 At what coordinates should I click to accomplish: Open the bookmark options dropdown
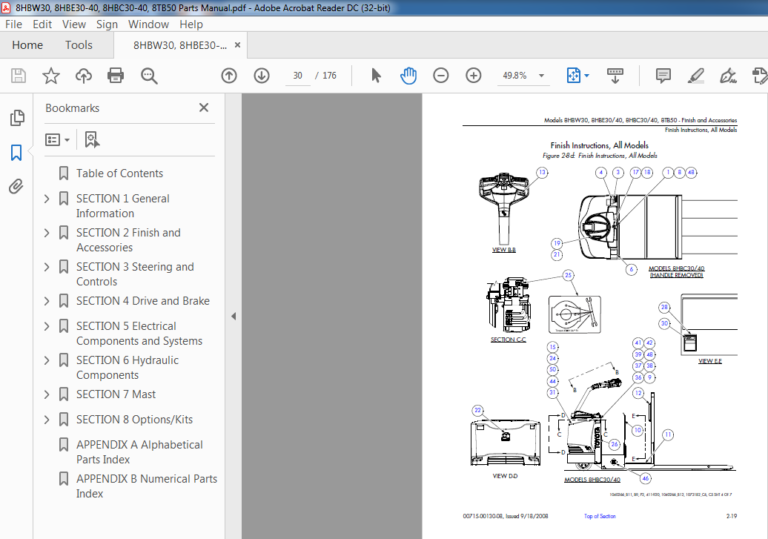pos(57,140)
